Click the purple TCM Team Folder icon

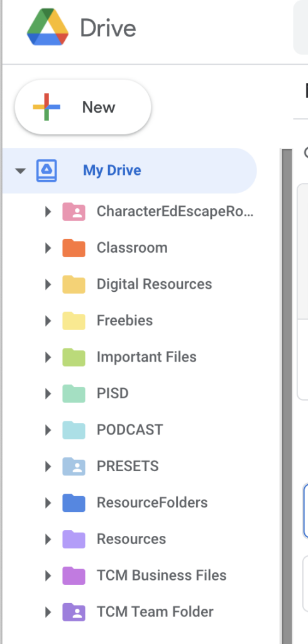tap(74, 611)
